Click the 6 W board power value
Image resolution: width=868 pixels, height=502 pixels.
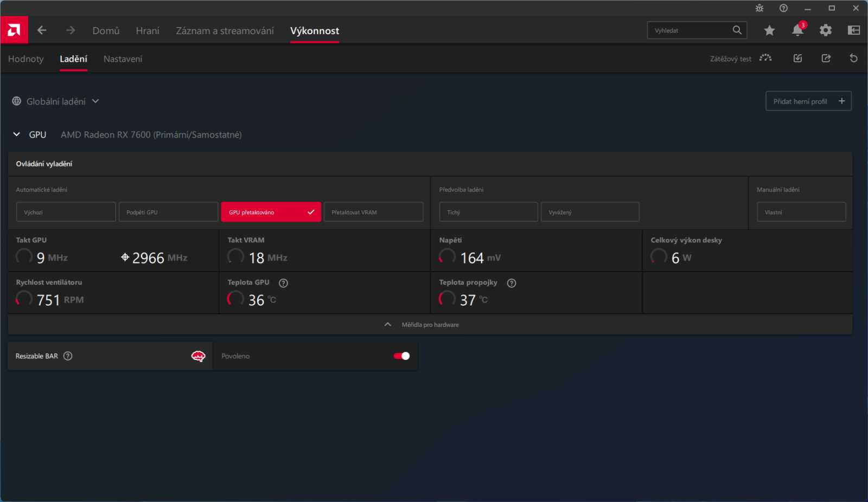[681, 258]
